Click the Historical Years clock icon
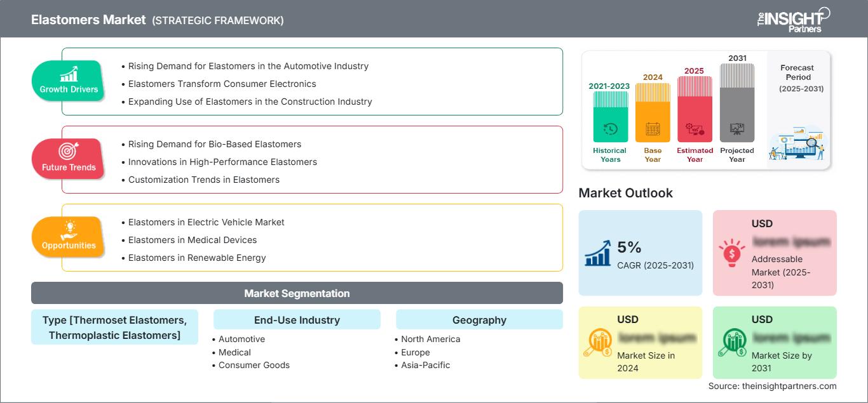Screen dimensions: 868x403 (x=609, y=129)
